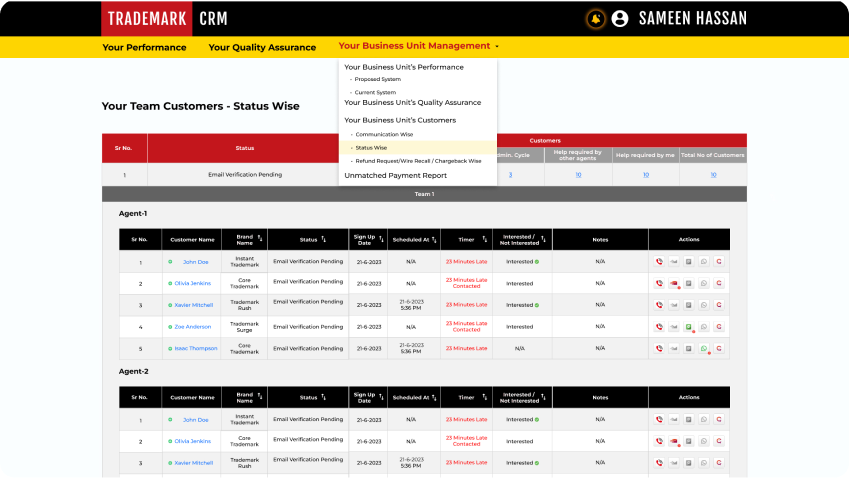
Task: Click the phone call icon for John Doe
Action: pyautogui.click(x=659, y=262)
